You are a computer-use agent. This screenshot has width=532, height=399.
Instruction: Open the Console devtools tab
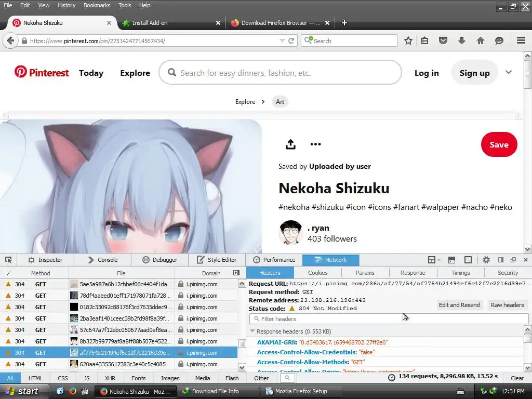tap(103, 260)
